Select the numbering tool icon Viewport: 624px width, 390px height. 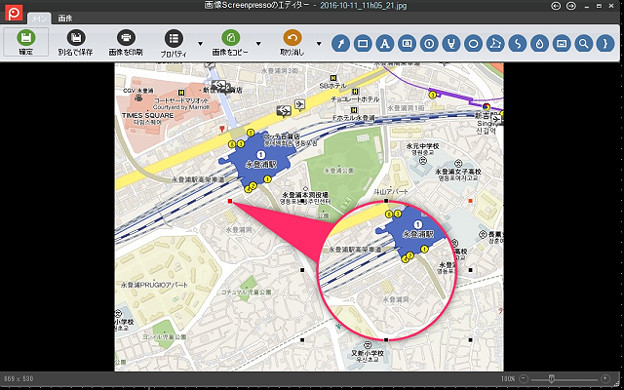tap(429, 44)
